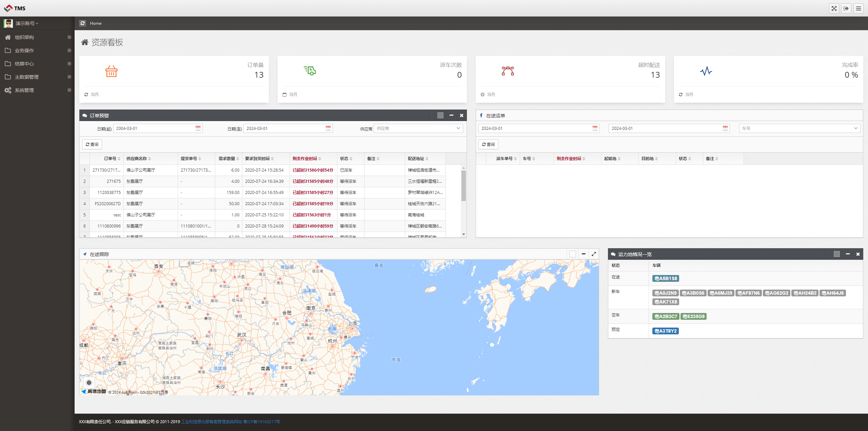Open the hamburger menu icon at top right
The width and height of the screenshot is (868, 431).
(859, 8)
